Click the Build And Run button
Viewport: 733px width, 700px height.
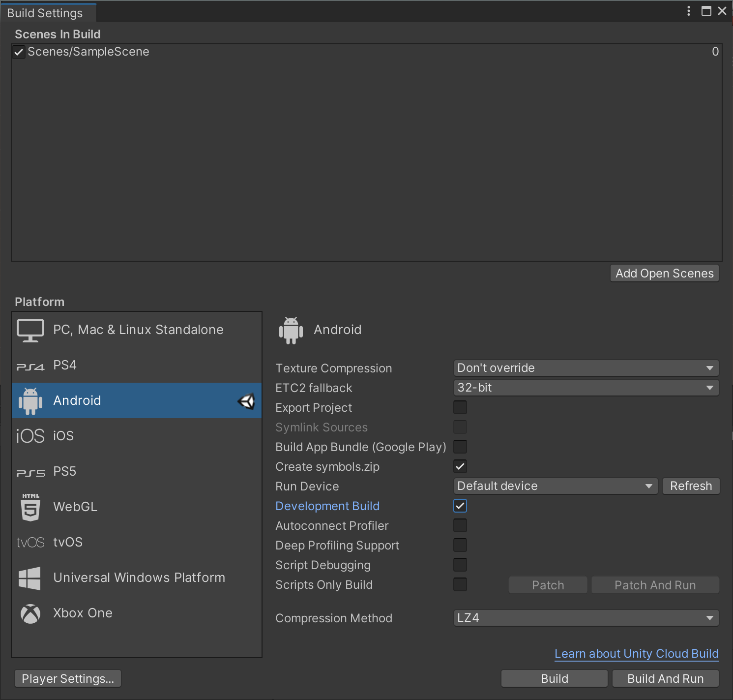coord(665,678)
